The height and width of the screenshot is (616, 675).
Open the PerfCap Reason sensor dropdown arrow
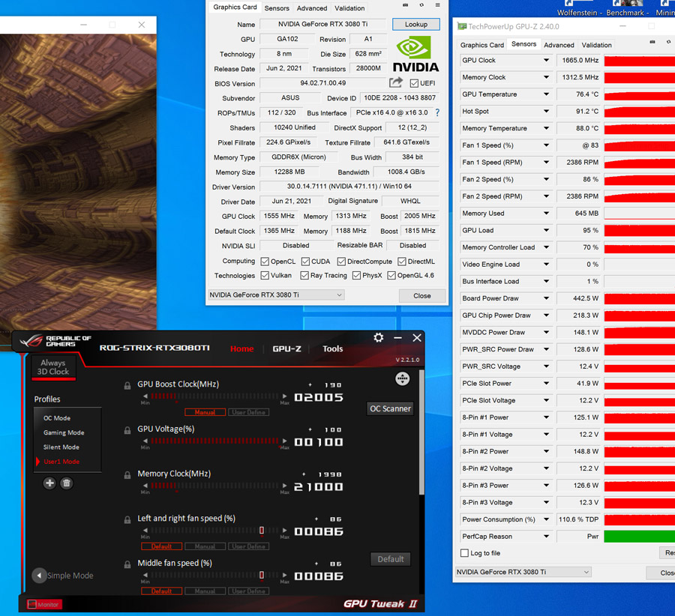(546, 537)
